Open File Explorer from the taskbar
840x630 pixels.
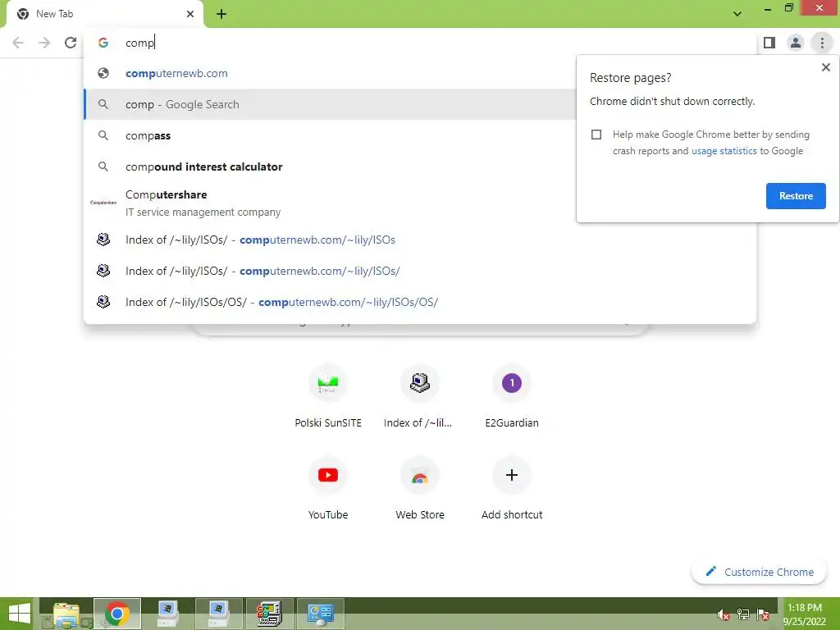[66, 614]
